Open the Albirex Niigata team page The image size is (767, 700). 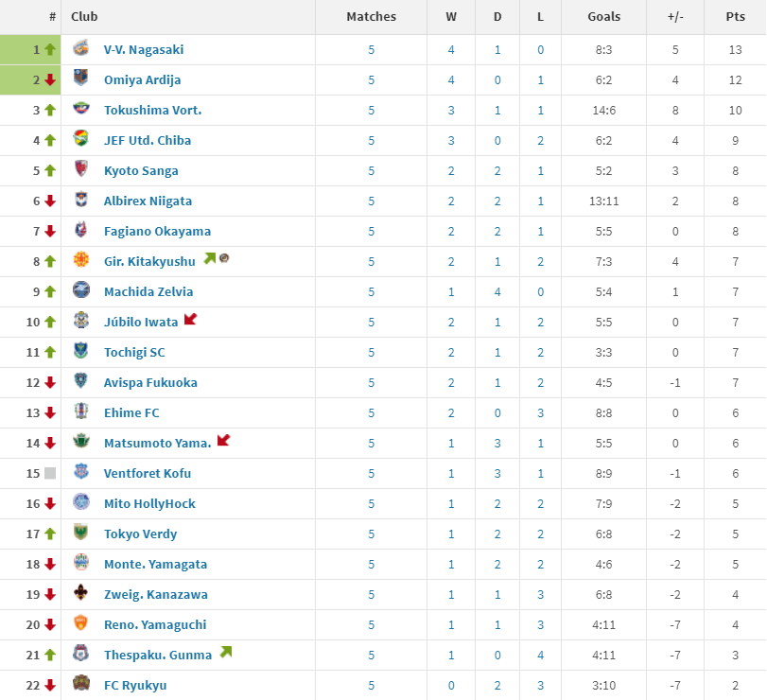148,201
